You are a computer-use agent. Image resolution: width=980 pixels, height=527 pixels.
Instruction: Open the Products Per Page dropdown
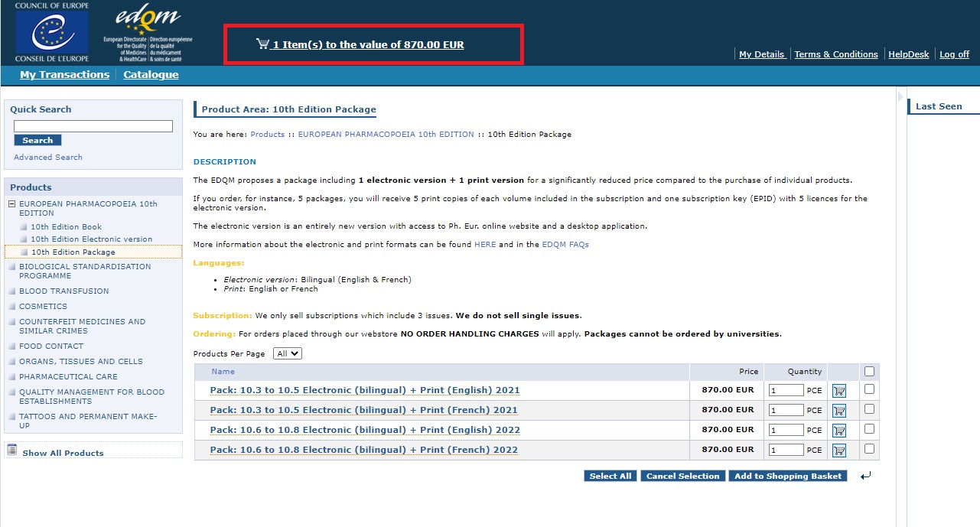[288, 353]
